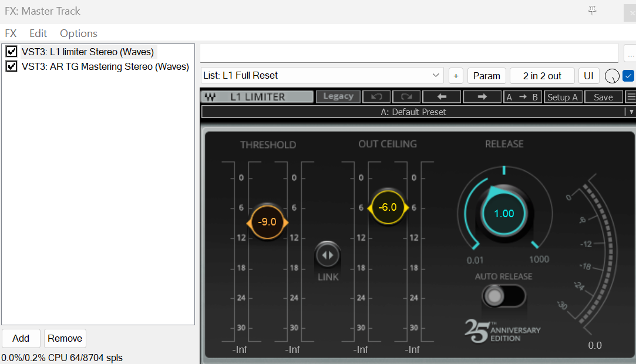Image resolution: width=636 pixels, height=364 pixels.
Task: Click the CPU usage status text
Action: pyautogui.click(x=62, y=358)
